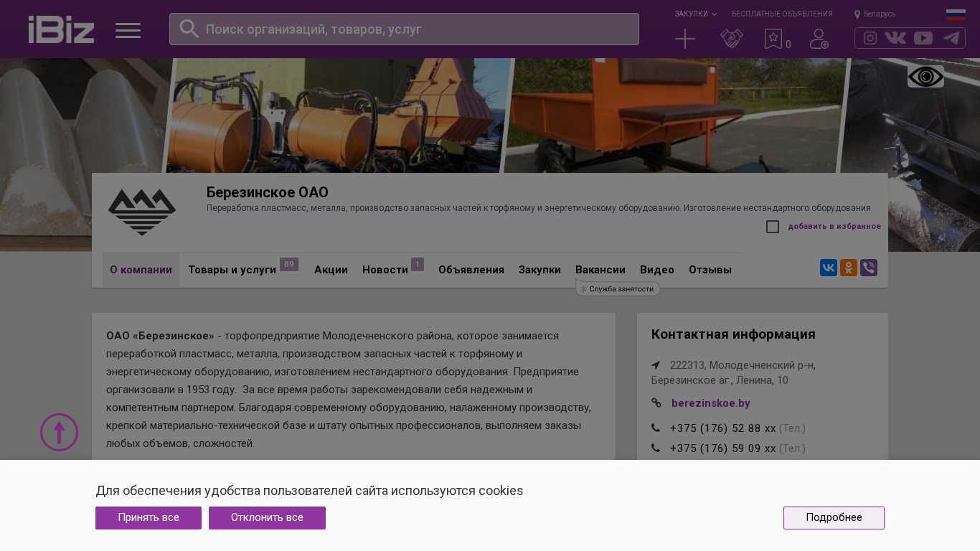Screen dimensions: 980x551
Task: Open the hamburger main menu
Action: coord(128,30)
